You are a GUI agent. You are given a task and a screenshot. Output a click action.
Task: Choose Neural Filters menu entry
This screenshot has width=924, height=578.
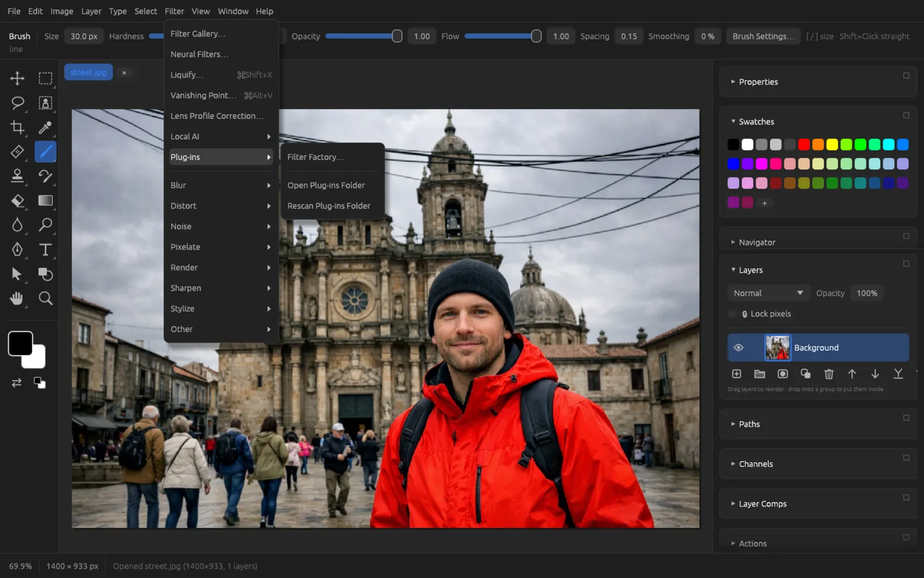(221, 54)
